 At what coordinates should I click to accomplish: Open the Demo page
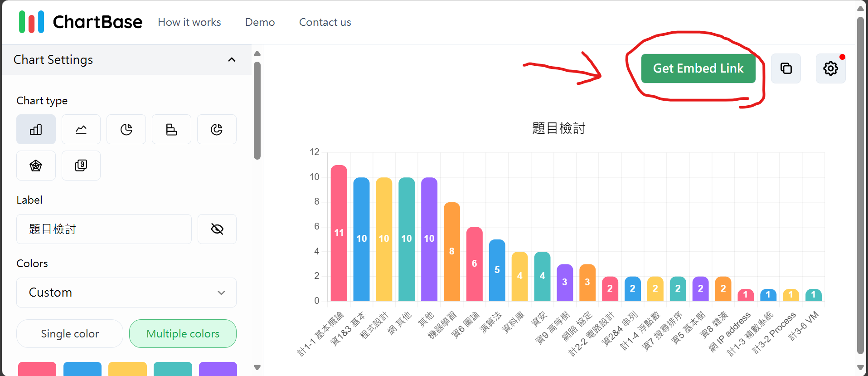(260, 22)
